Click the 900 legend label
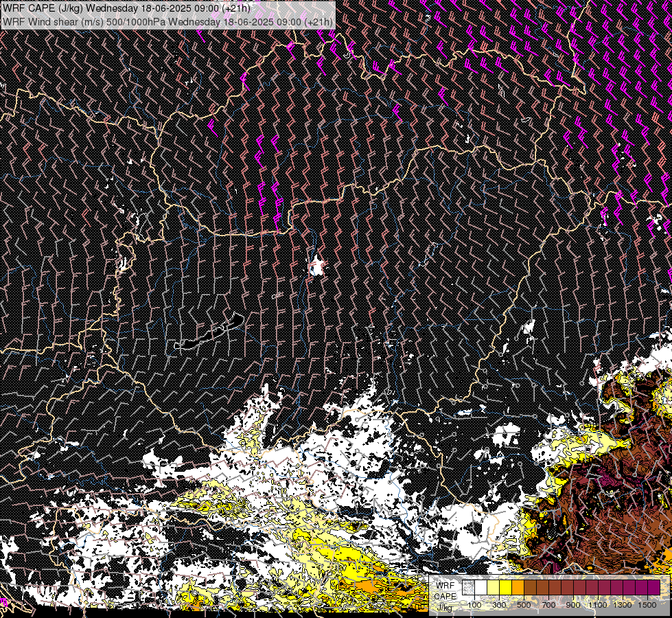 [573, 605]
